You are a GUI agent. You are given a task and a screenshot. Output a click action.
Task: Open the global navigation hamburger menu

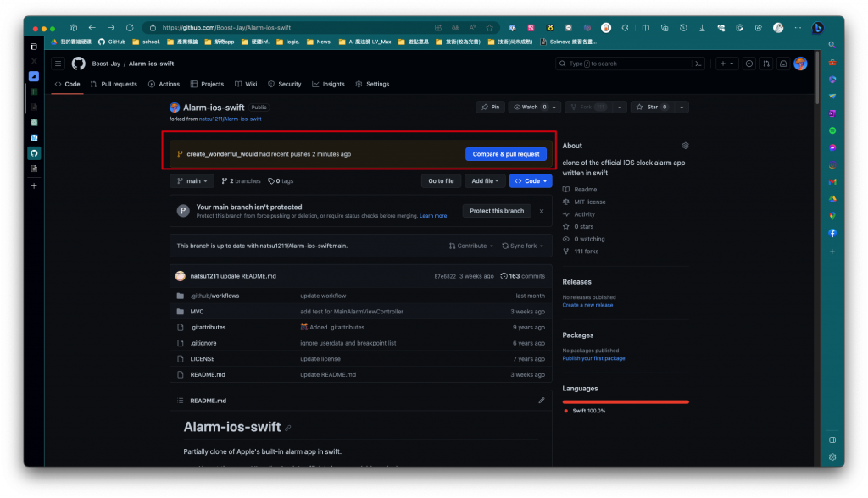coord(58,64)
